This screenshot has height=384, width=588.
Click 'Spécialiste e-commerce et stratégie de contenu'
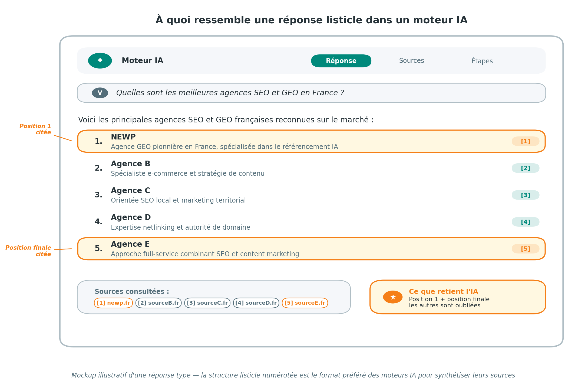click(x=188, y=174)
